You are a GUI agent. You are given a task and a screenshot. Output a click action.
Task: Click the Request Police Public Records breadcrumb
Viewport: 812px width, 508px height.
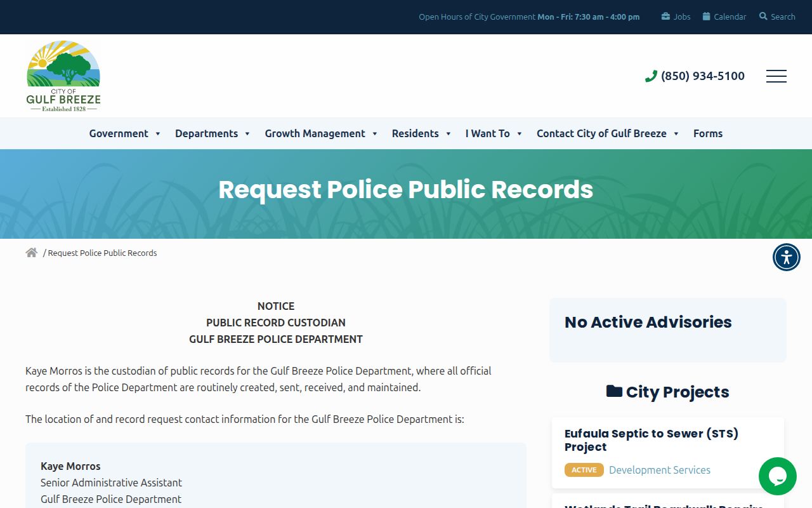pyautogui.click(x=102, y=253)
